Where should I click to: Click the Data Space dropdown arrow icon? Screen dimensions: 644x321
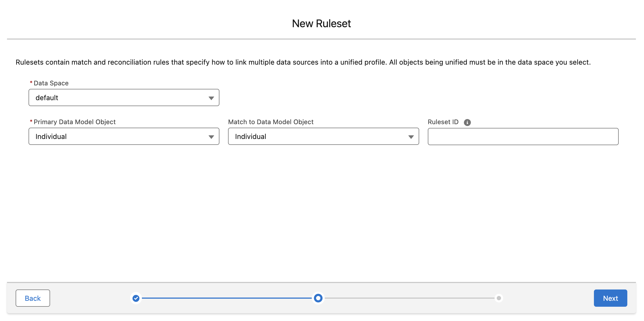coord(211,98)
